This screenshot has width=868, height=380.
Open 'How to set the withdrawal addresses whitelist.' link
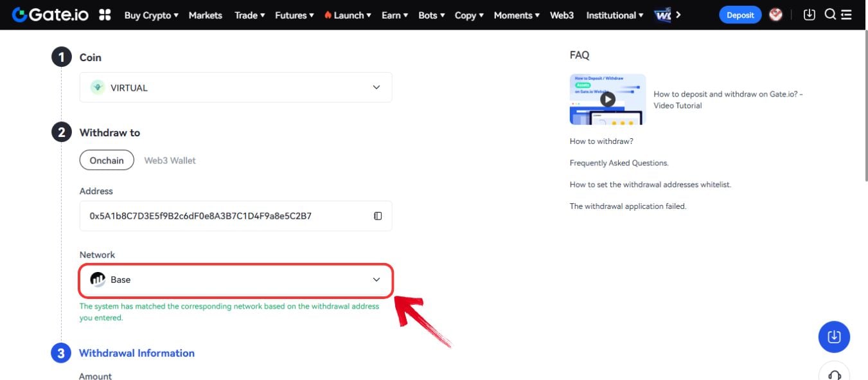point(650,185)
